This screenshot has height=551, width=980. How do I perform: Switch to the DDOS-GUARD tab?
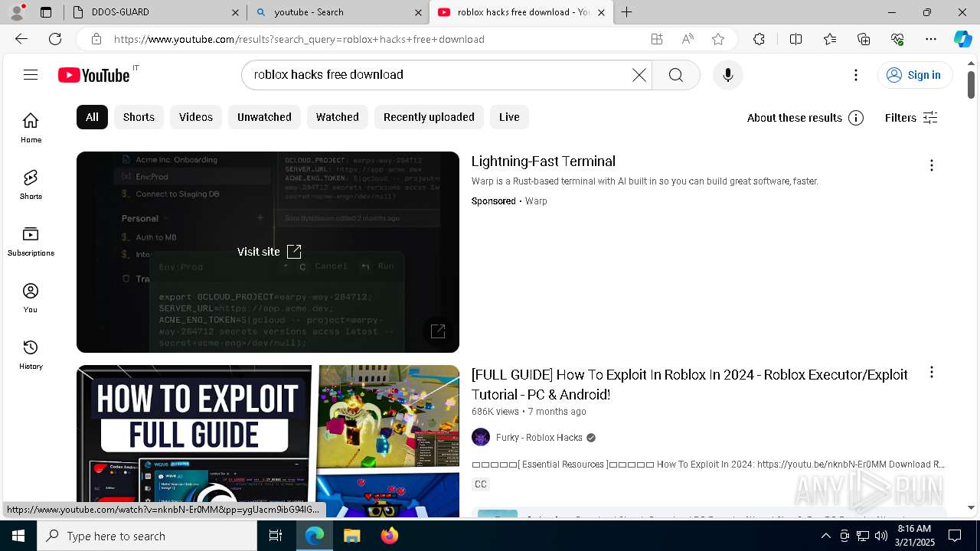153,12
